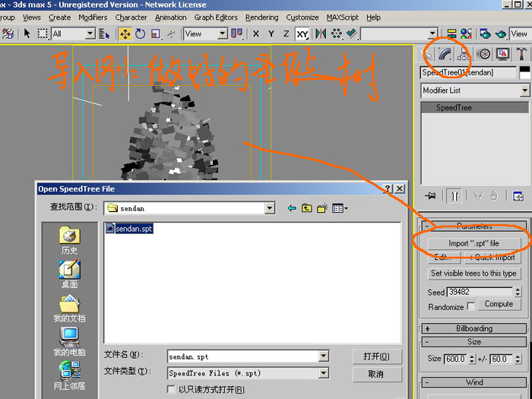Viewport: 532px width, 399px height.
Task: Open the Material Editor from toolbar
Action: tap(466, 33)
